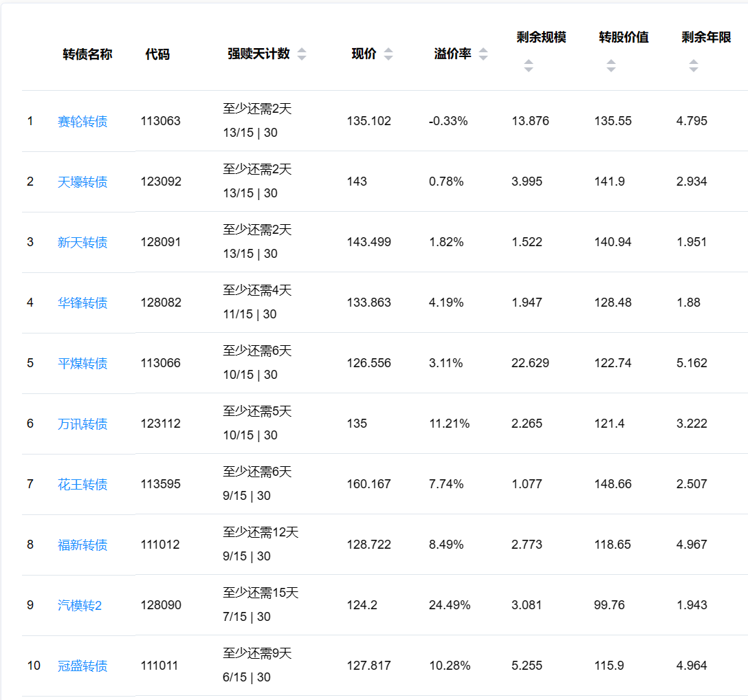Open the 福新转债 bond link
Screen dimensions: 748x700
[82, 545]
